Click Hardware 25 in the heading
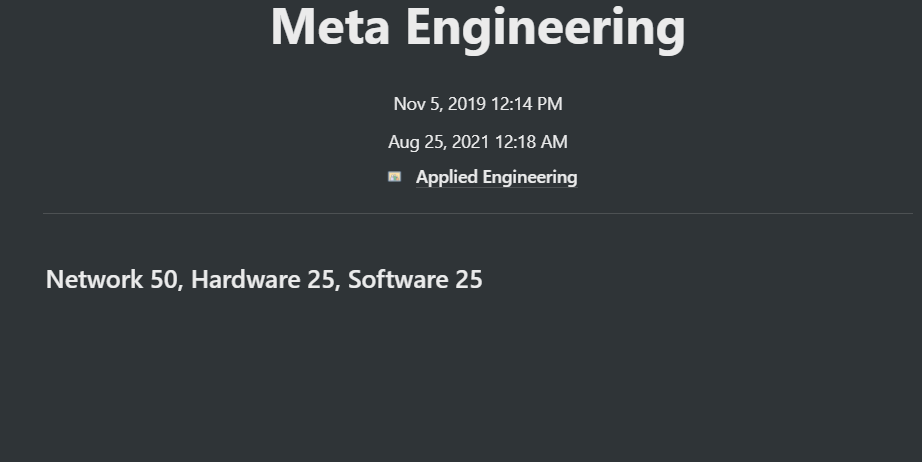Image resolution: width=922 pixels, height=462 pixels. click(262, 279)
